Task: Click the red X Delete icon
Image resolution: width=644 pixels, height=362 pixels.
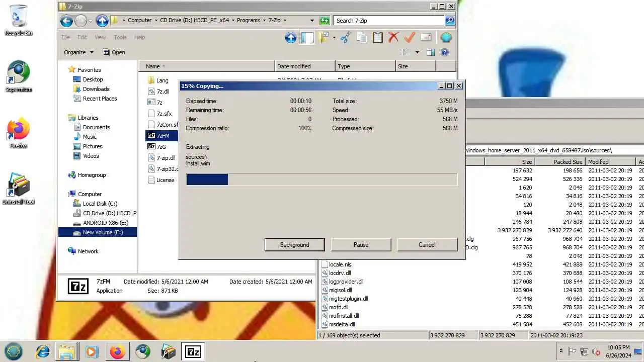Action: coord(393,37)
